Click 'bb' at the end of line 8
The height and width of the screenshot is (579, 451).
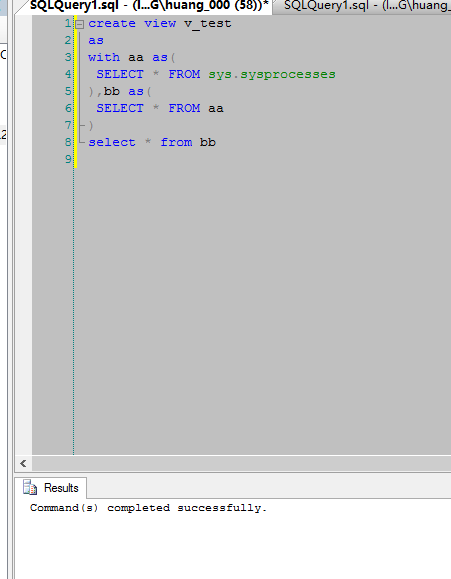click(208, 142)
